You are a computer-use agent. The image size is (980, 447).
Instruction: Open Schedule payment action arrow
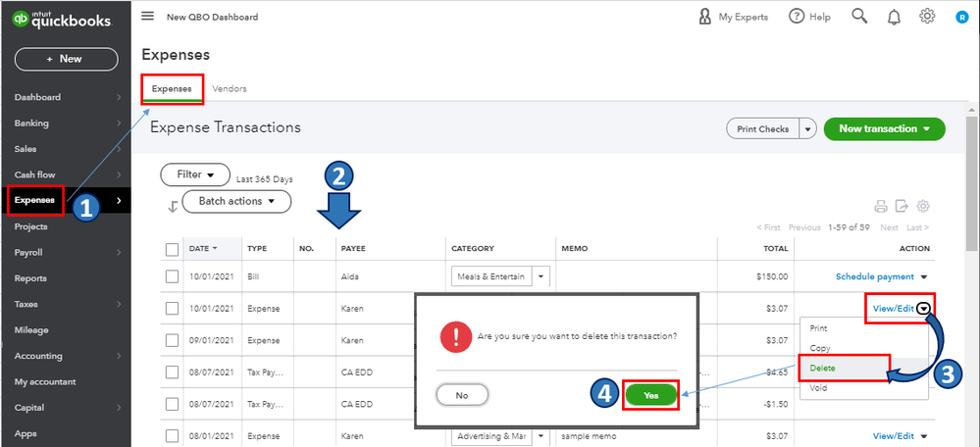point(924,276)
